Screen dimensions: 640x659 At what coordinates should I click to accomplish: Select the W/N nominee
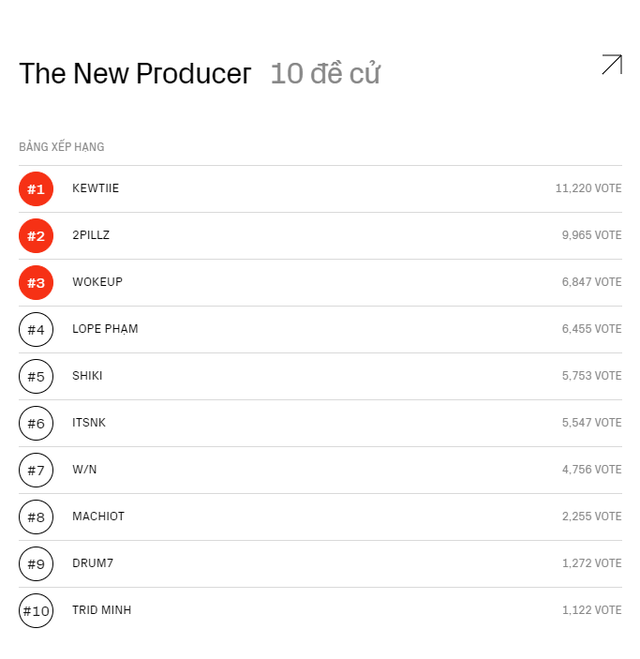[84, 469]
